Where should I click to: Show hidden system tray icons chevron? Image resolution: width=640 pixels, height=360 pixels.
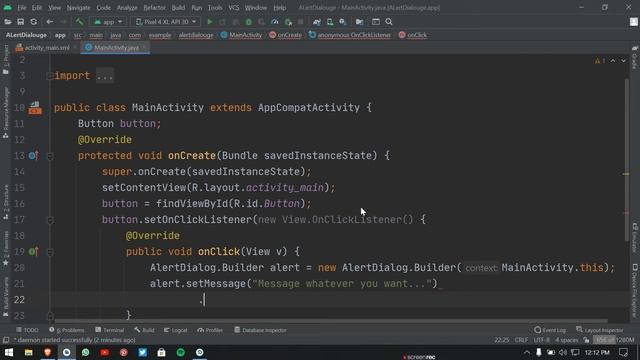click(x=527, y=352)
